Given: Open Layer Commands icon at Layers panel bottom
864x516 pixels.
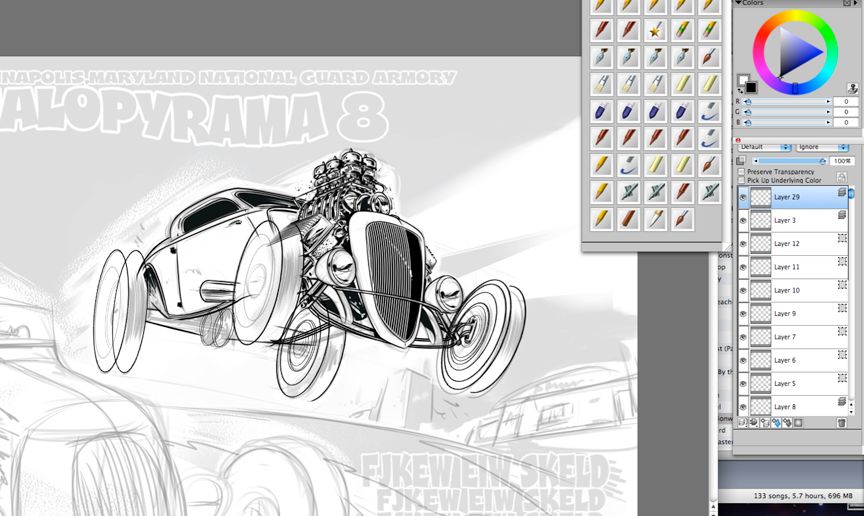Looking at the screenshot, I should pos(742,423).
